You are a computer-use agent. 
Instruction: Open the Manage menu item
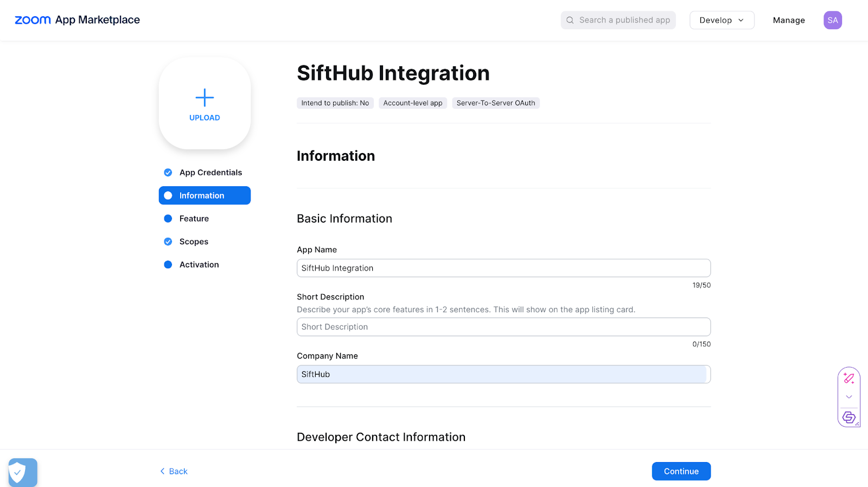(x=788, y=20)
